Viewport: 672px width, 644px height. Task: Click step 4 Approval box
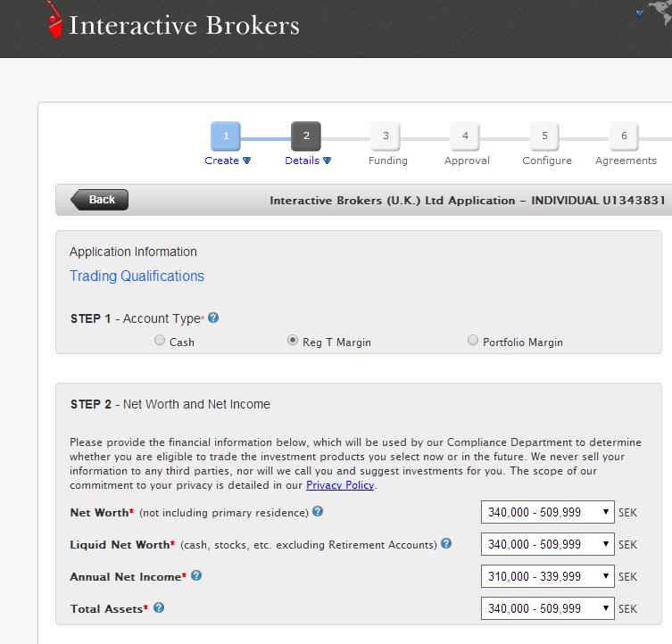[x=465, y=136]
